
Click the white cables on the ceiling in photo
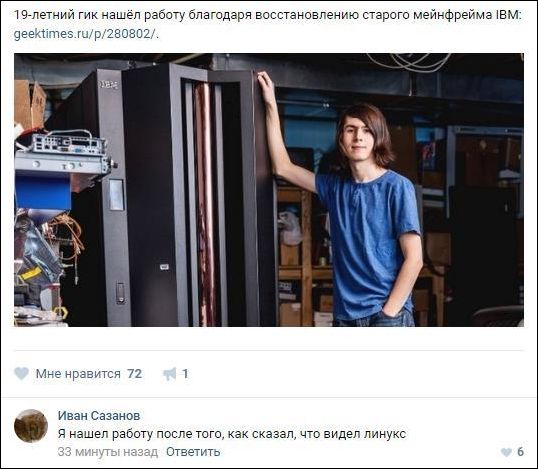408,62
